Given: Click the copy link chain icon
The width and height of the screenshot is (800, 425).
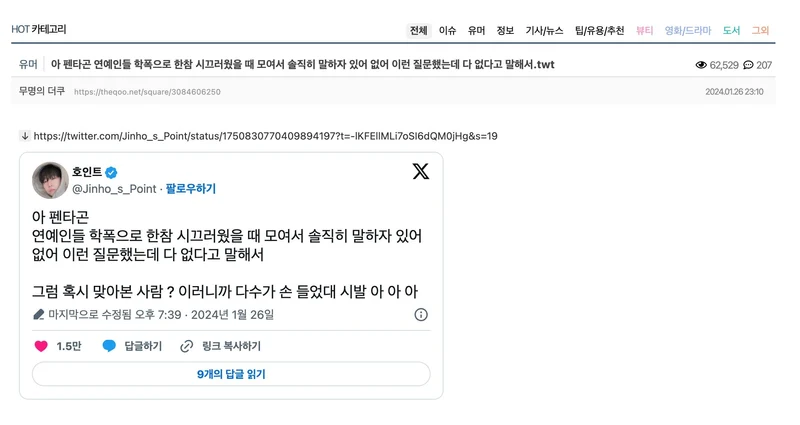Looking at the screenshot, I should click(x=186, y=346).
